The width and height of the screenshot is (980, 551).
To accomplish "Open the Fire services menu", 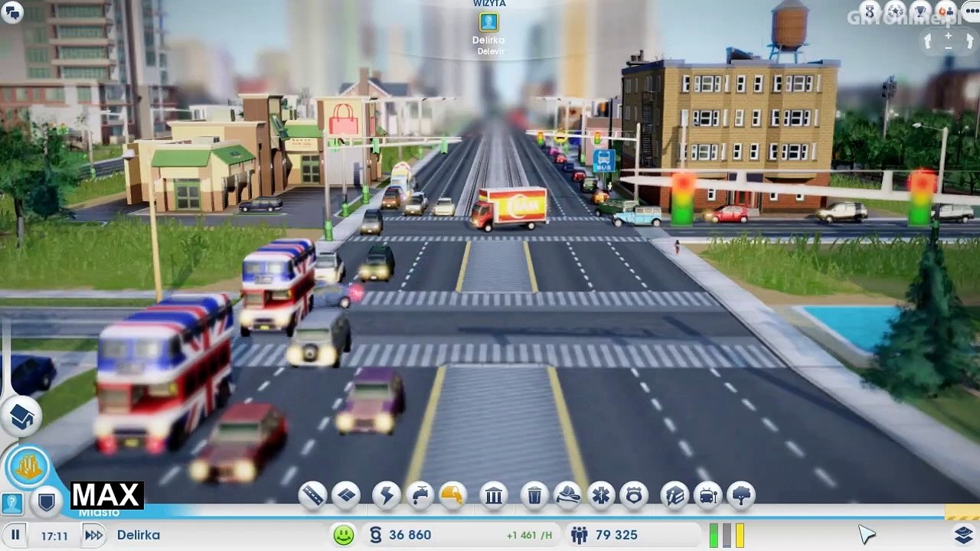I will point(567,496).
